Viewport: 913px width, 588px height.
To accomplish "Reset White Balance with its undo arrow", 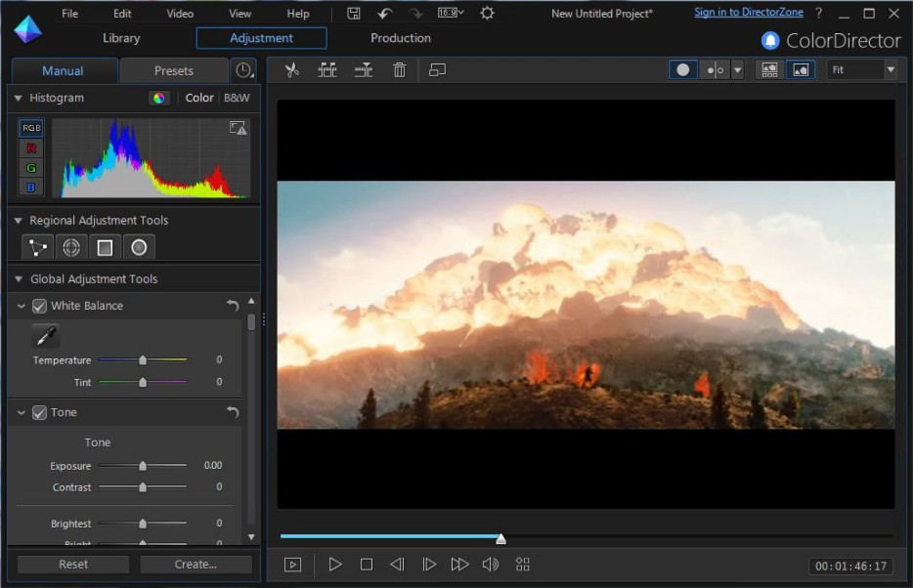I will coord(233,306).
